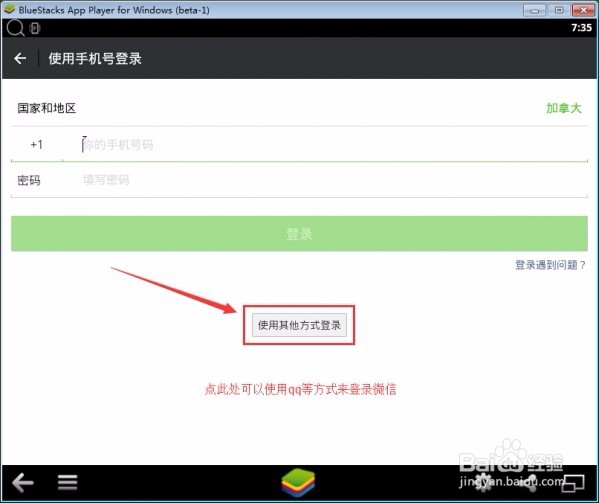Click the +1 country code field
This screenshot has width=599, height=503.
click(x=37, y=144)
